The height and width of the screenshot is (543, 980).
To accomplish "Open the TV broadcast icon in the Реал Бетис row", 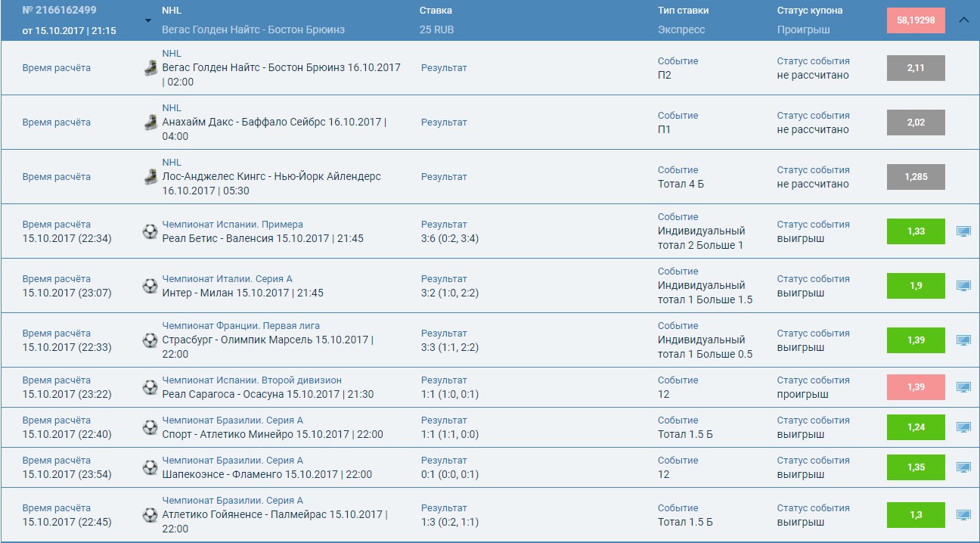I will [x=964, y=231].
